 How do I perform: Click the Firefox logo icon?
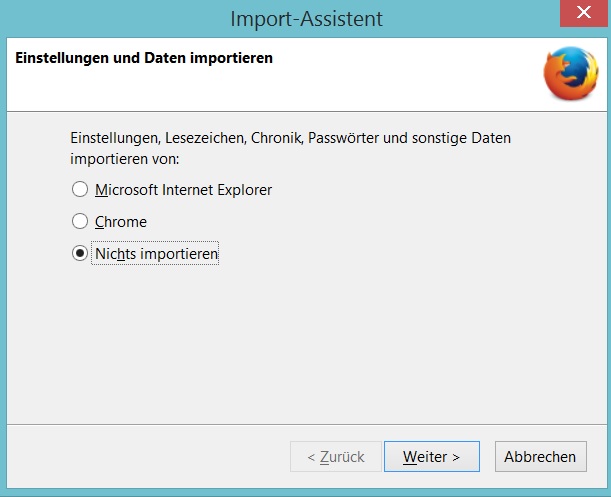click(571, 73)
